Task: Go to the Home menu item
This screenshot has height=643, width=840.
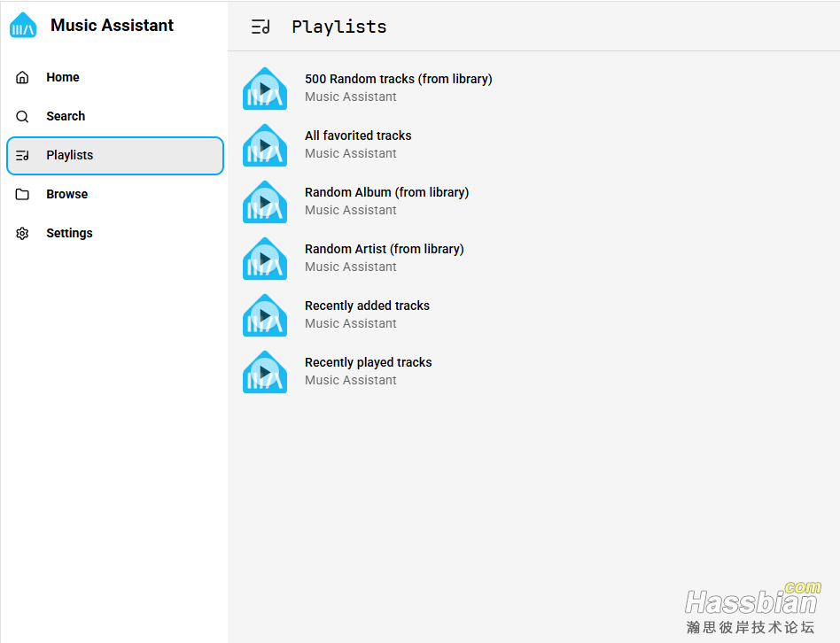Action: pos(63,77)
